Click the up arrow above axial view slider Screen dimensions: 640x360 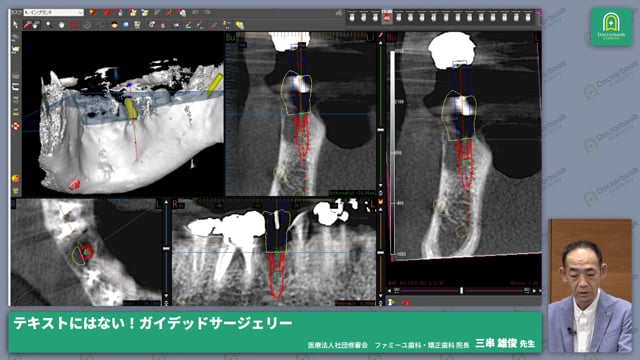(x=166, y=202)
